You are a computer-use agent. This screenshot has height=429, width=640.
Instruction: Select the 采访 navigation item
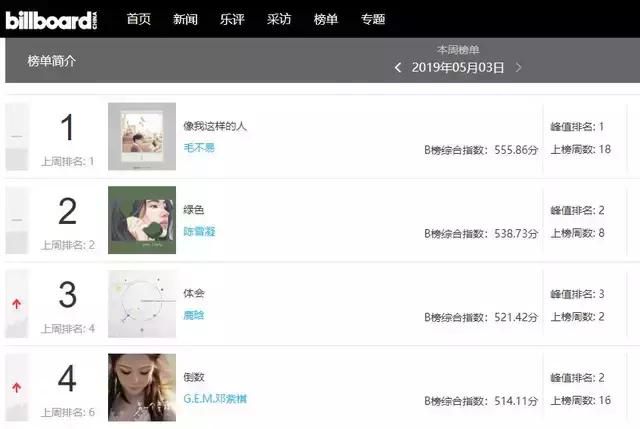(x=279, y=19)
